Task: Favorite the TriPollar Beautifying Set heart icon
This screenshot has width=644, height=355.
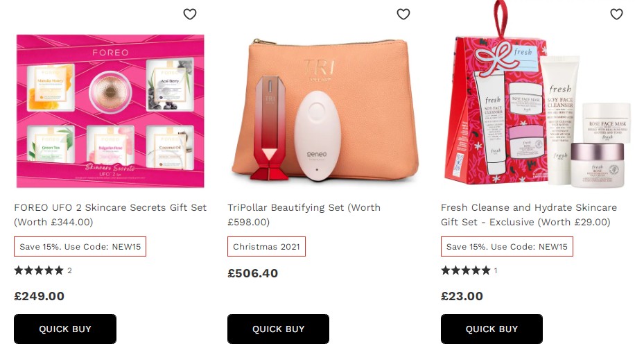Action: pyautogui.click(x=403, y=14)
